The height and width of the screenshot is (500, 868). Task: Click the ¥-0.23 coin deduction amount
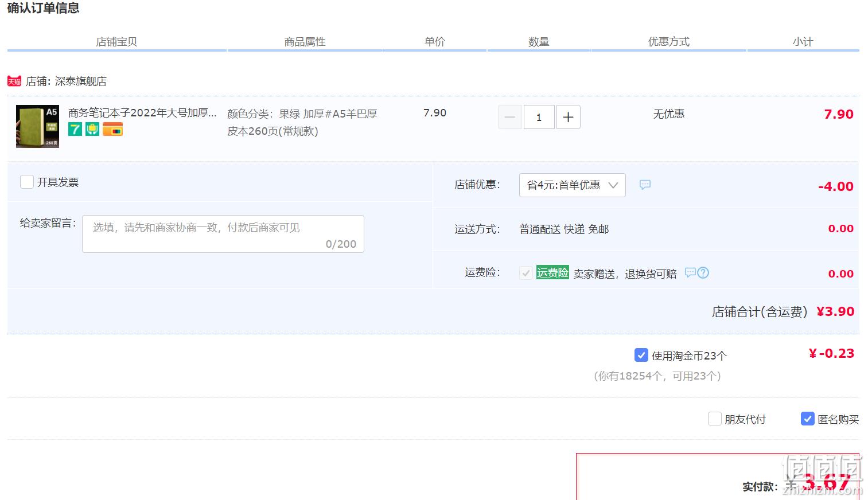click(x=831, y=353)
